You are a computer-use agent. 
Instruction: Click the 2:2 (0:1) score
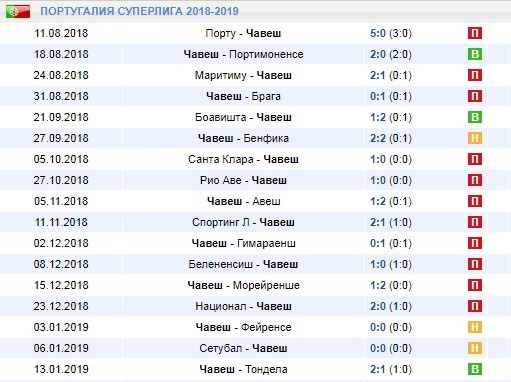point(391,138)
